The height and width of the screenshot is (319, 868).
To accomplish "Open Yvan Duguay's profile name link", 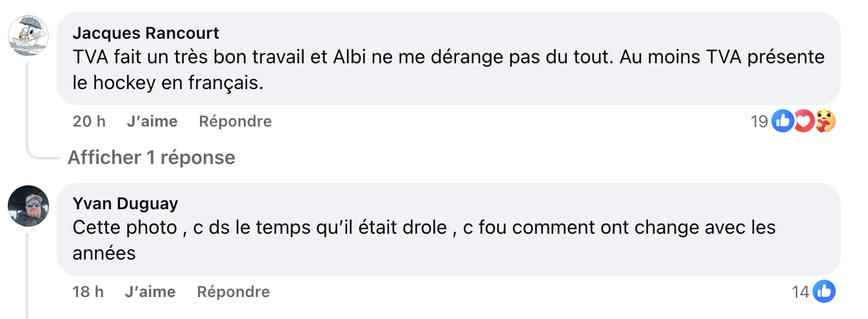I will pyautogui.click(x=125, y=204).
